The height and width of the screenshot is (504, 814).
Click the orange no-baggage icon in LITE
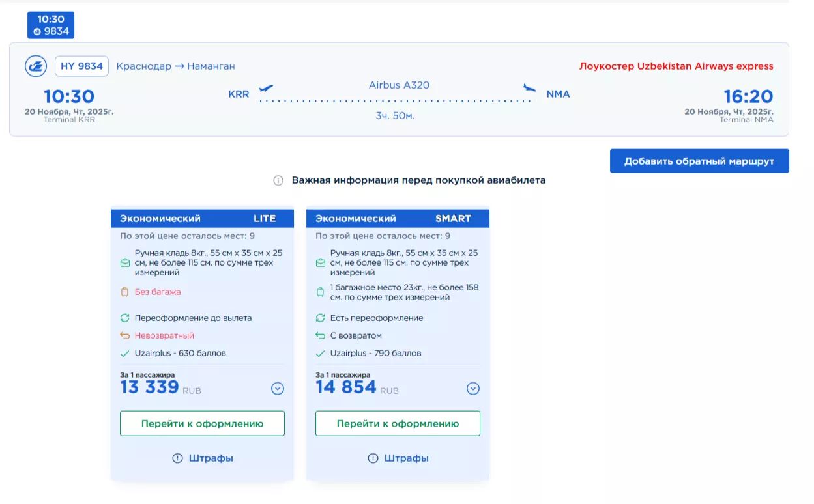pos(124,292)
